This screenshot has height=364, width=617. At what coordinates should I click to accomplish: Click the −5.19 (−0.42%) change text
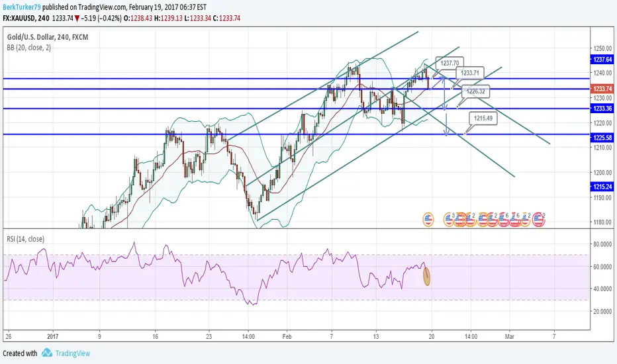tap(101, 18)
